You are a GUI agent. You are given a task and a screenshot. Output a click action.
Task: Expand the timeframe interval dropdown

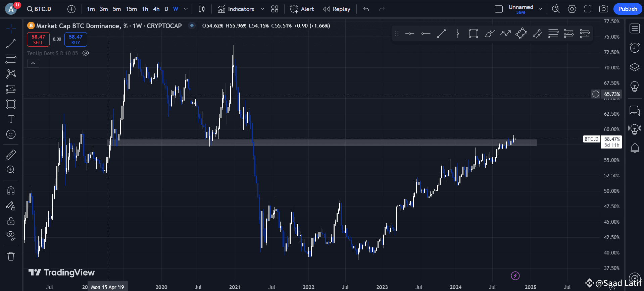[x=186, y=9]
